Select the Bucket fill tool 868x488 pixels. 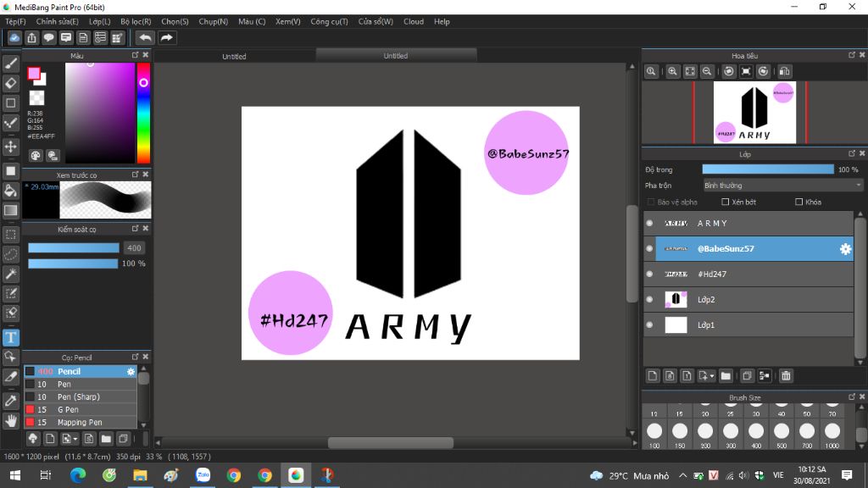10,191
